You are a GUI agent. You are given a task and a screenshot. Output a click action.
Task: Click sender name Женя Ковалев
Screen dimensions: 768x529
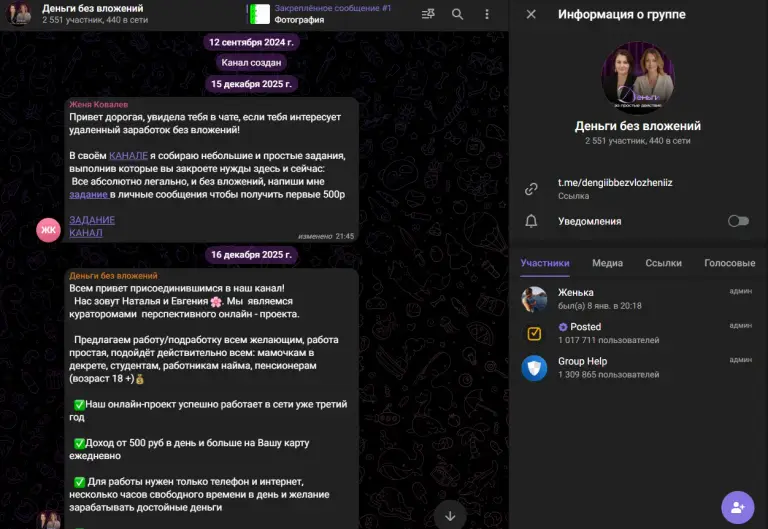(x=98, y=104)
